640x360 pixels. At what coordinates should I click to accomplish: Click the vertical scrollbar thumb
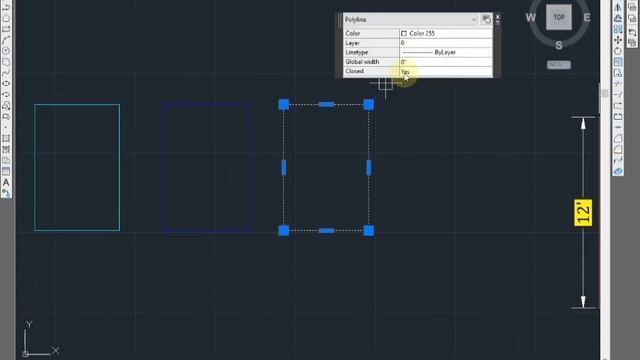(x=604, y=94)
